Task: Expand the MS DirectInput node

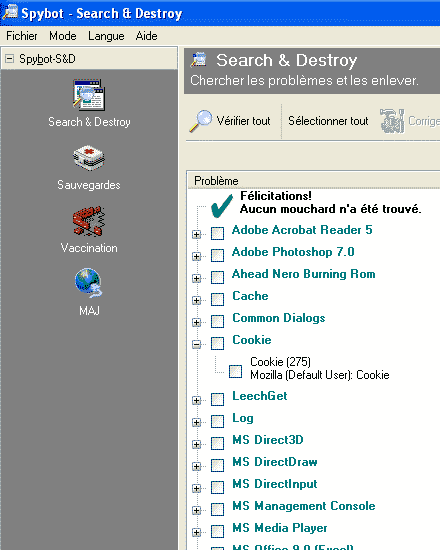Action: coord(196,489)
